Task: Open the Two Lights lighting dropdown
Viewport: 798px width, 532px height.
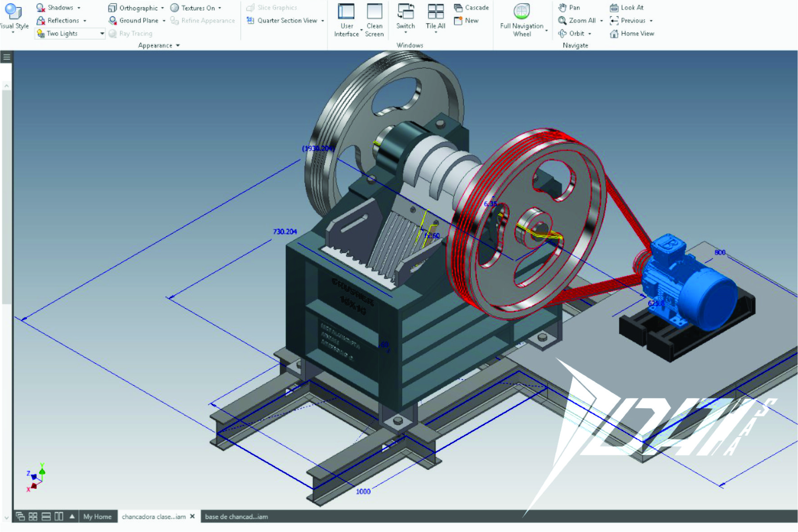Action: pos(102,34)
